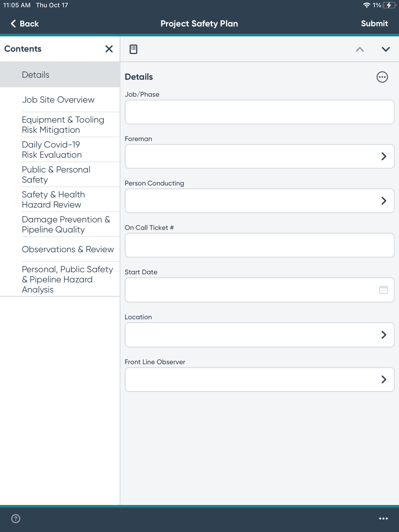This screenshot has width=399, height=532.
Task: Close the Contents panel with X icon
Action: coord(109,49)
